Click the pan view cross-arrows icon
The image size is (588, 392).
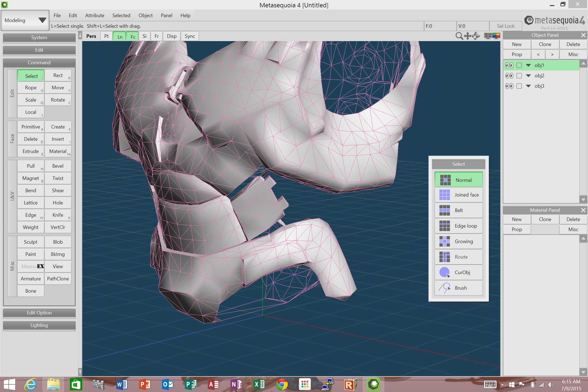(468, 36)
